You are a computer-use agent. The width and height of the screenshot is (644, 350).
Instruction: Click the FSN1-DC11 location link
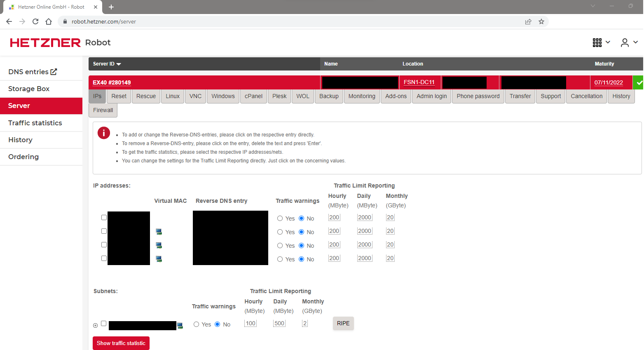[419, 82]
